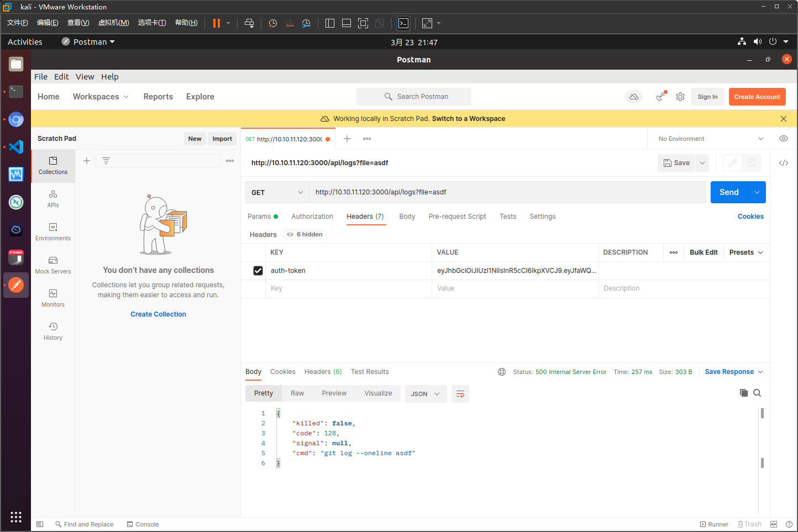Open the tab options three-dot menu
This screenshot has height=532, width=798.
pos(367,139)
